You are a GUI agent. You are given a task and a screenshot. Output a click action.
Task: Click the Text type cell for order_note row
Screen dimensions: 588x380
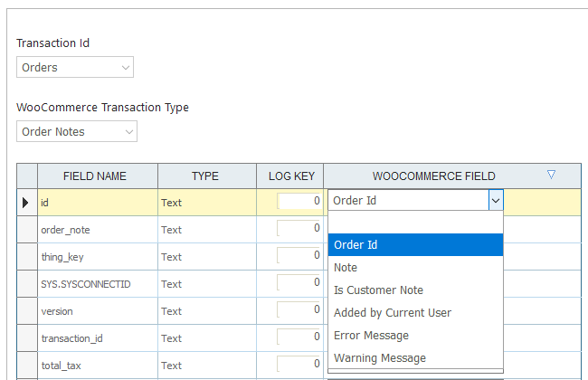click(207, 230)
